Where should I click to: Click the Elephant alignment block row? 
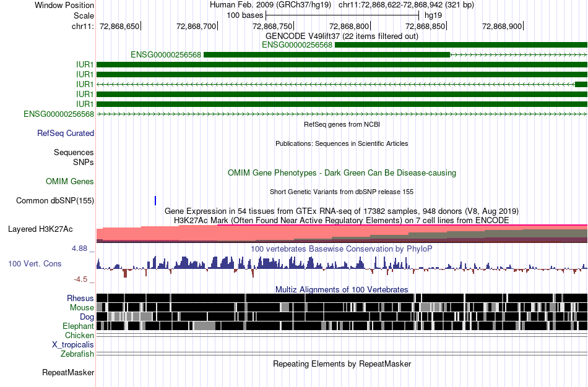tap(342, 326)
